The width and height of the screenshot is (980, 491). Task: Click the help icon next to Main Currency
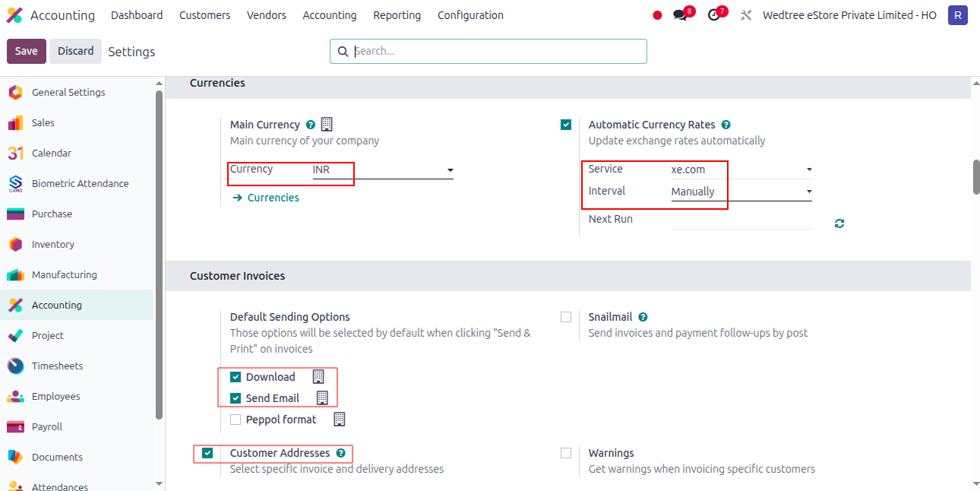pos(310,125)
